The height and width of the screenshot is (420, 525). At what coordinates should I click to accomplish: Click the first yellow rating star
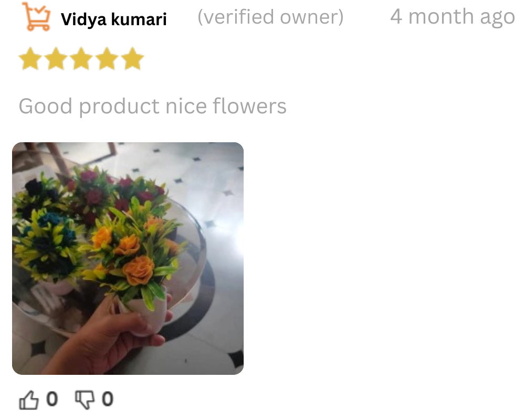[x=30, y=59]
